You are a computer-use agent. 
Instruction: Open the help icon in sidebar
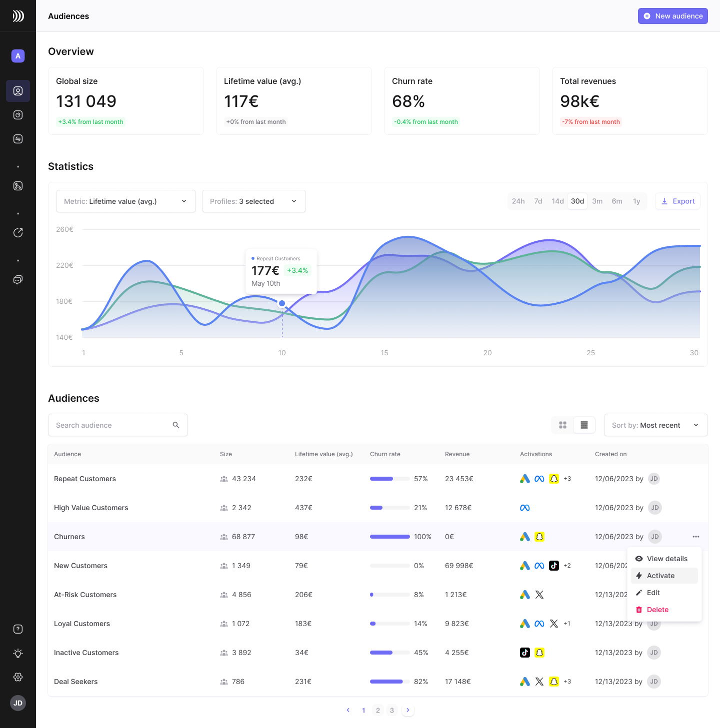click(x=18, y=629)
